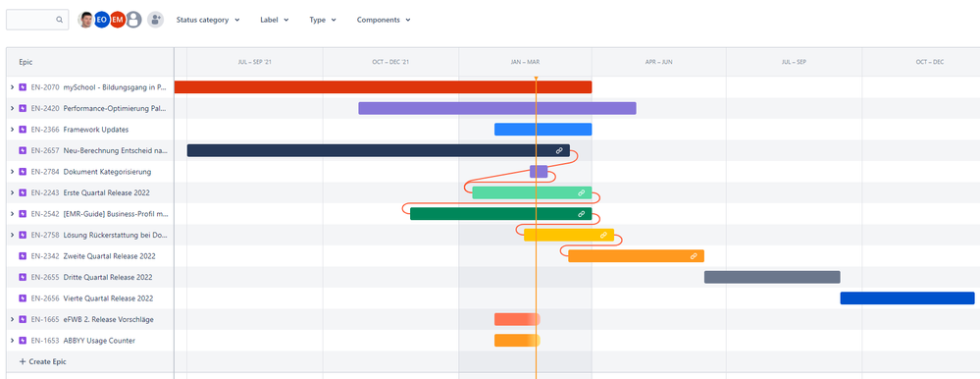This screenshot has height=379, width=980.
Task: Click the add people icon
Action: tap(156, 20)
